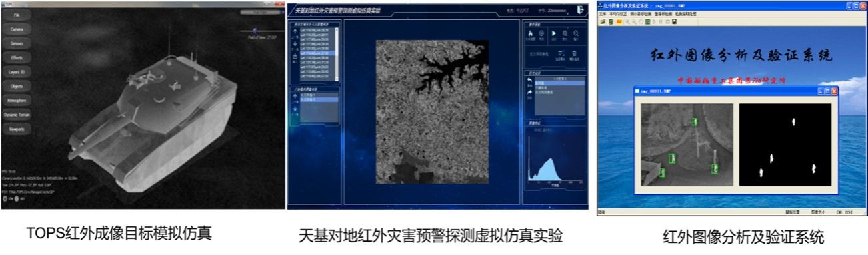Select Layers 2D in TOPS sidebar
This screenshot has width=868, height=255.
point(16,72)
